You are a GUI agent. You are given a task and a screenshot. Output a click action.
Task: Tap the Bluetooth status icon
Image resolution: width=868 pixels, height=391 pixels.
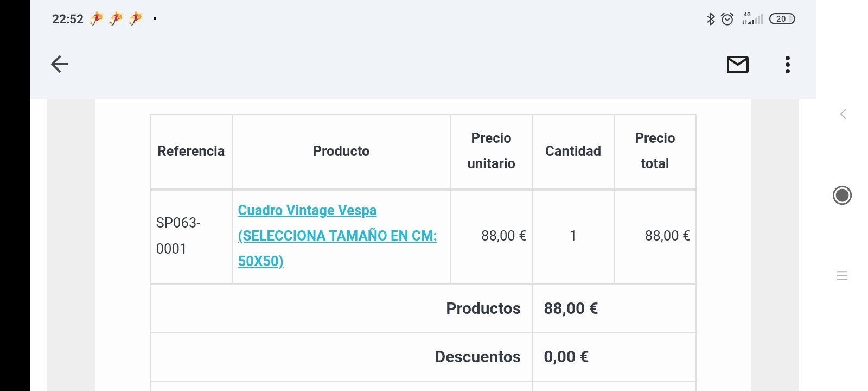(x=711, y=19)
